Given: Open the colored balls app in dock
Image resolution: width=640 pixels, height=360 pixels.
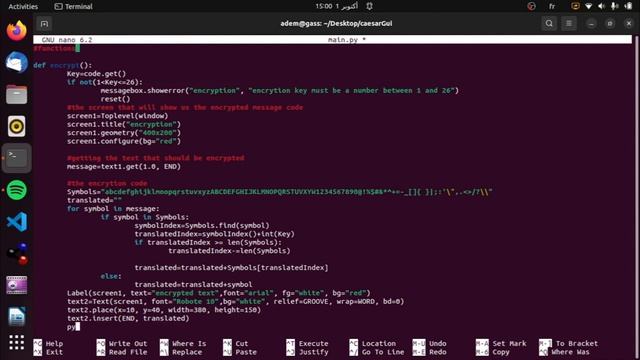Looking at the screenshot, I should [x=17, y=253].
